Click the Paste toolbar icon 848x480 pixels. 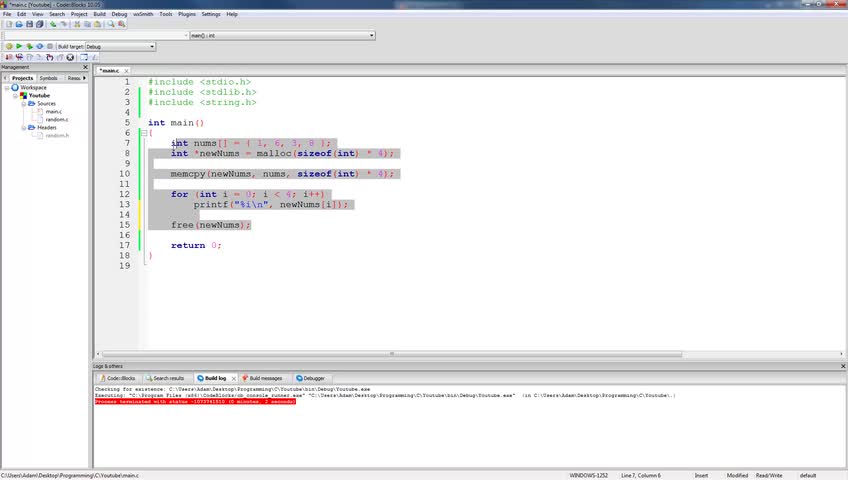click(x=98, y=24)
